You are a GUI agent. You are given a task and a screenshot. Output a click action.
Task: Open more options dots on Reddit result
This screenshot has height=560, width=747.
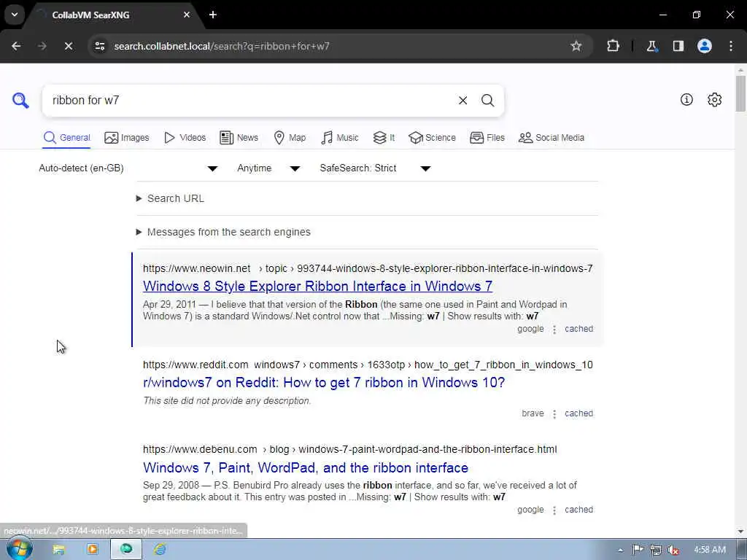click(554, 414)
